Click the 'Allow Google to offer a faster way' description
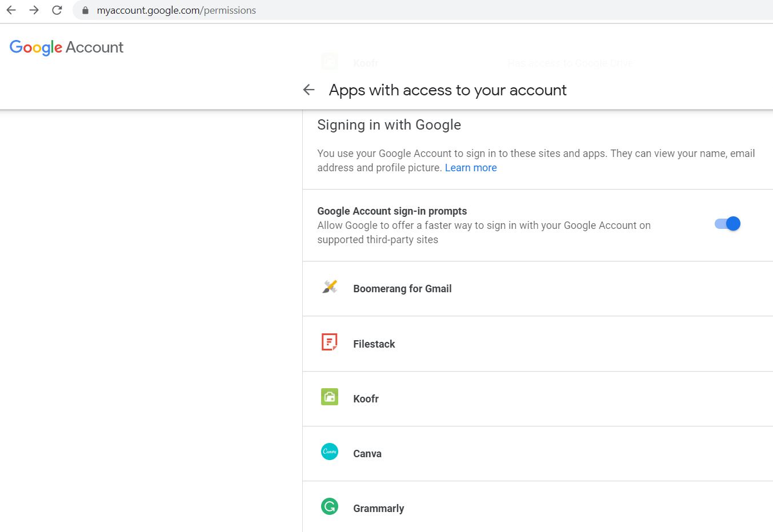773x532 pixels. 484,232
